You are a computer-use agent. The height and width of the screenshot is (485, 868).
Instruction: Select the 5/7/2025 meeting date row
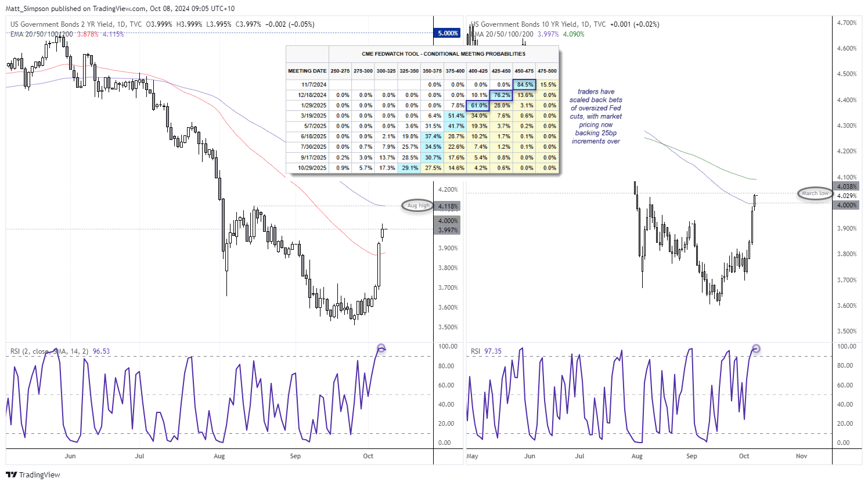tap(423, 126)
